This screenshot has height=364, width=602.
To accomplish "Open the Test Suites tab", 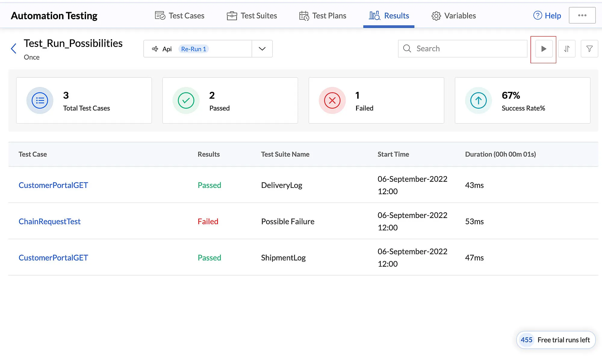I will click(252, 16).
